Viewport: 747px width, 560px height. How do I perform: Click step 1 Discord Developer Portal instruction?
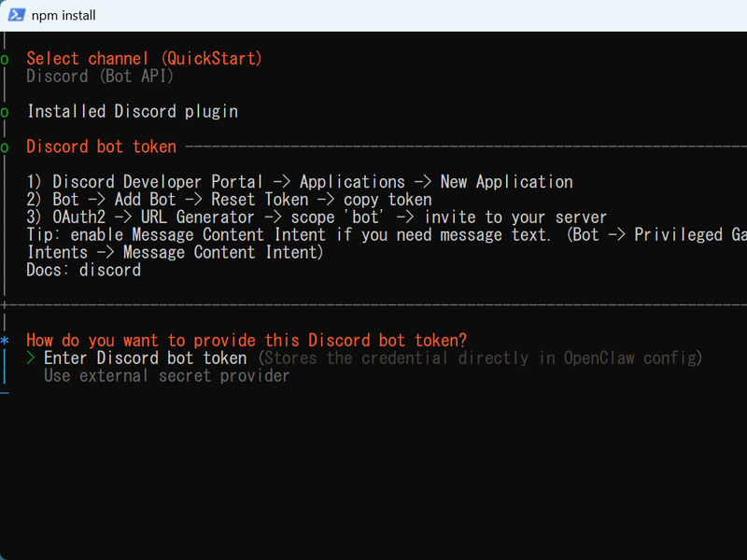click(x=300, y=182)
